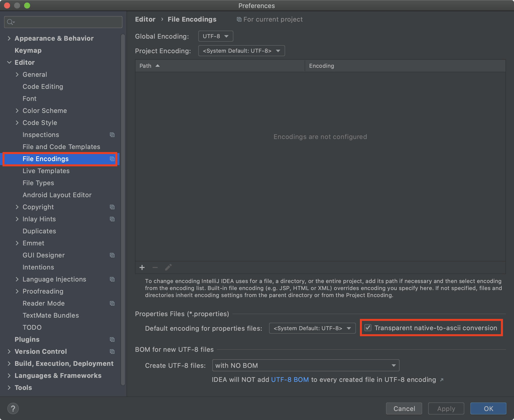Screen dimensions: 514x420
Task: Click the search magnifier icon in the search field
Action: 10,22
